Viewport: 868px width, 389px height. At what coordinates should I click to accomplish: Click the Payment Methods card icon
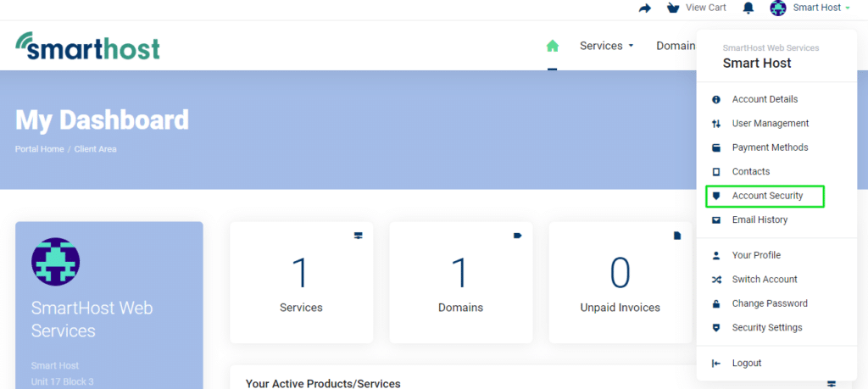tap(716, 147)
